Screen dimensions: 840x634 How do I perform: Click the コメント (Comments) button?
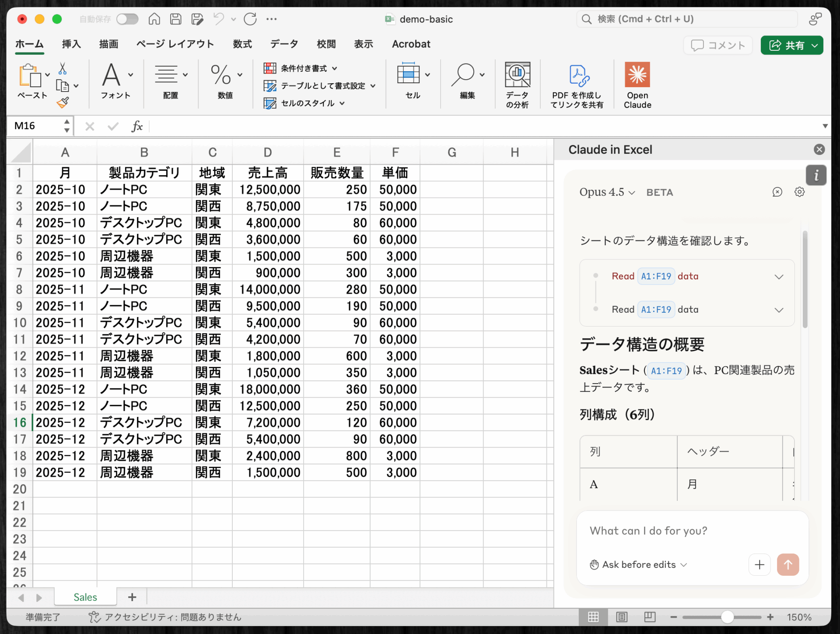718,45
